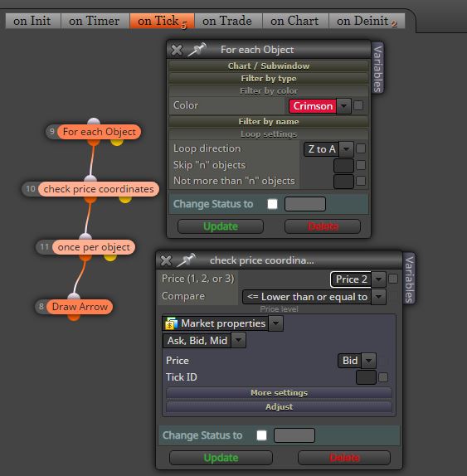Switch to the on Trade tab
This screenshot has width=467, height=476.
tap(228, 21)
